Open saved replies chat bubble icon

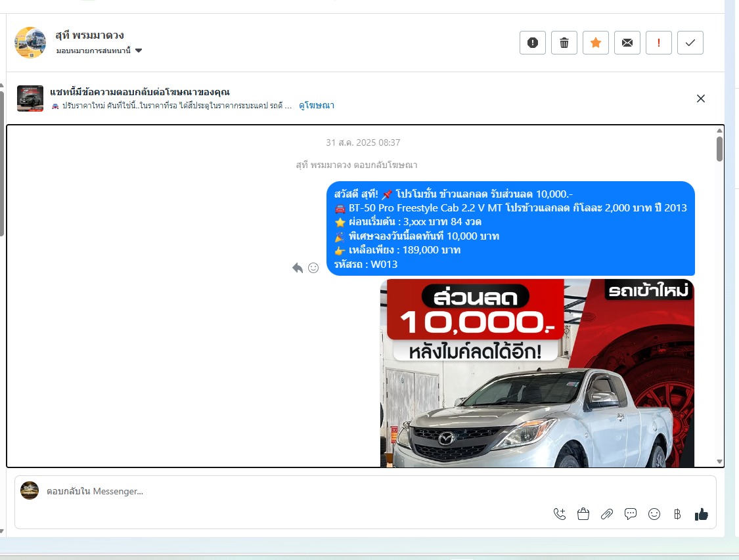coord(631,514)
